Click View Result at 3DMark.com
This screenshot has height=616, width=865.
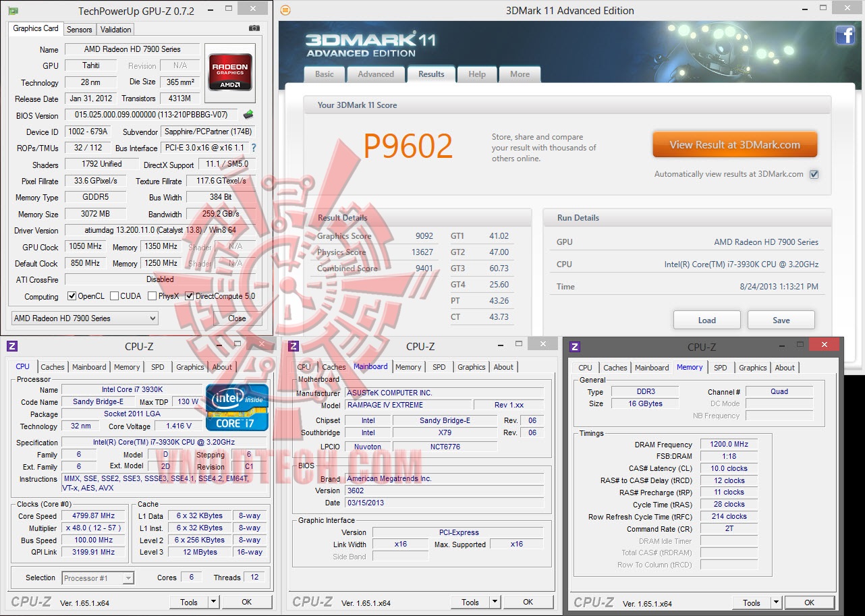point(735,144)
